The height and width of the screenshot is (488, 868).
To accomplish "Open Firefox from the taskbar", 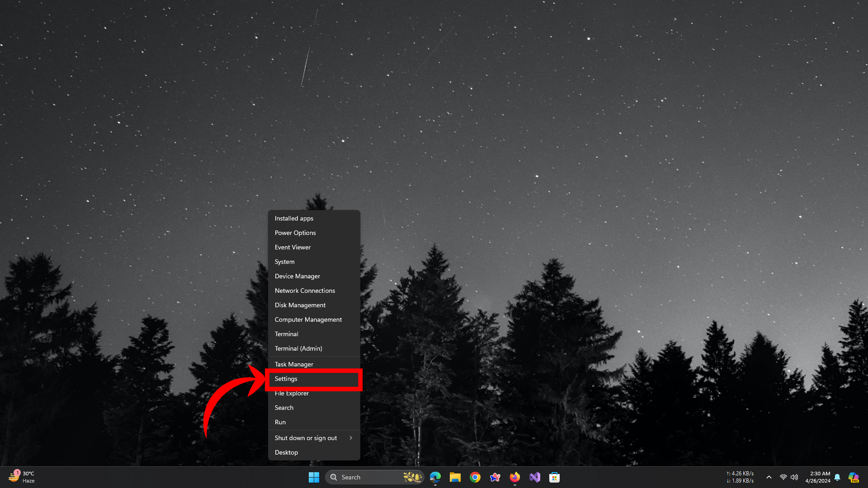I will point(514,477).
